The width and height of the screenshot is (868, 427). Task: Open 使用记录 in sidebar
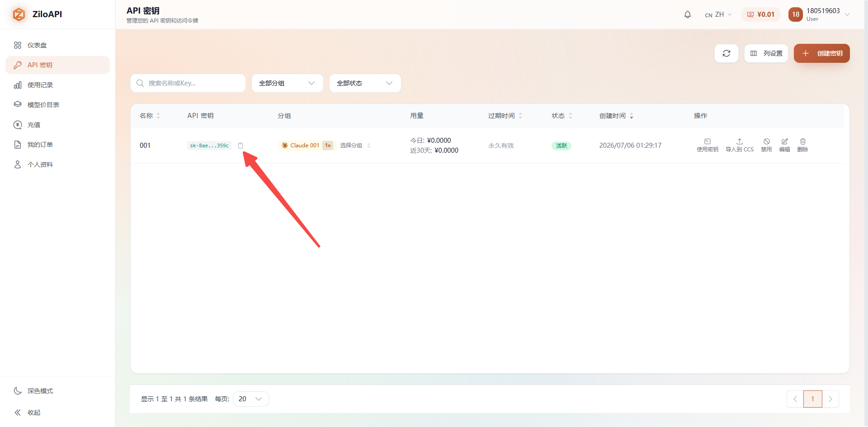click(57, 85)
